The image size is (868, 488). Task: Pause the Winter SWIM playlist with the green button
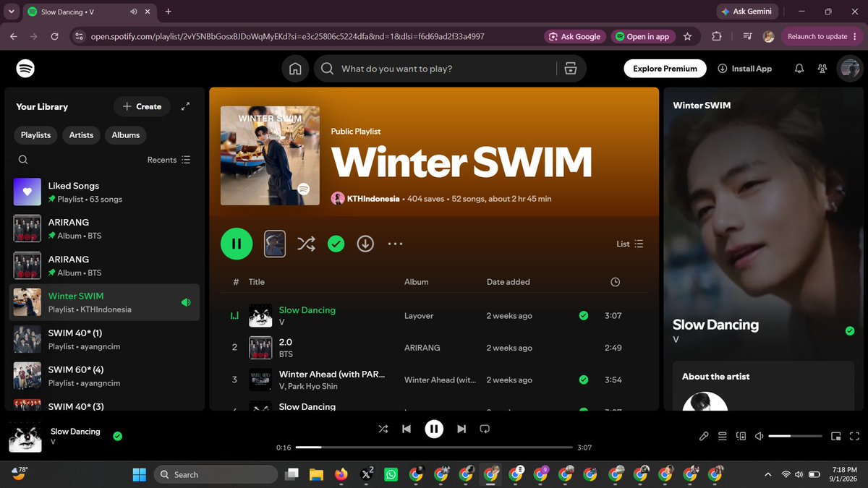tap(237, 244)
